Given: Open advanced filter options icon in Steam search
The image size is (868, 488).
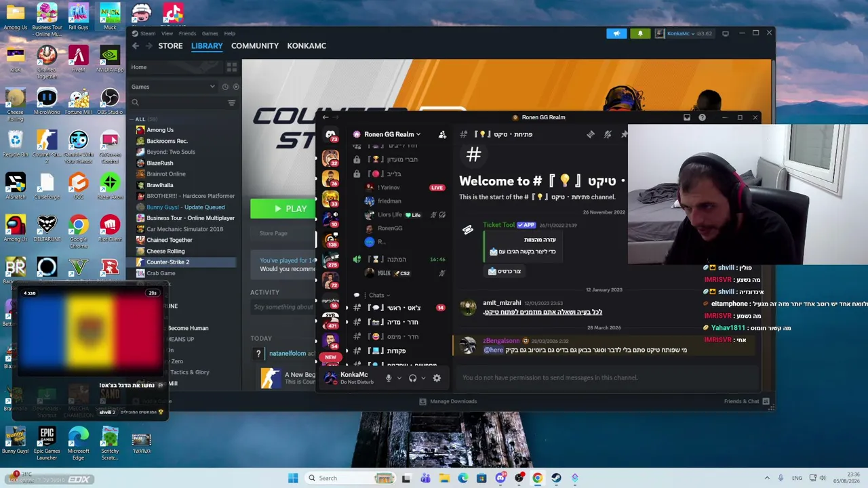Looking at the screenshot, I should (x=232, y=103).
